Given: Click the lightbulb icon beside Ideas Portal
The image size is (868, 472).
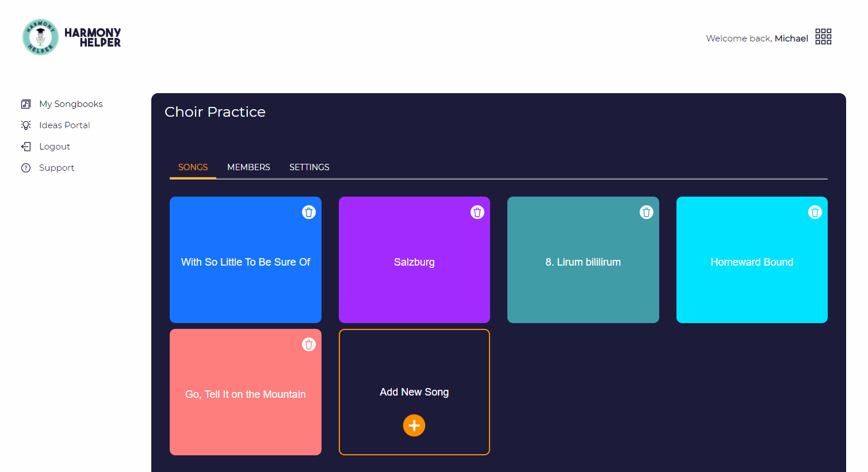Looking at the screenshot, I should pos(26,125).
